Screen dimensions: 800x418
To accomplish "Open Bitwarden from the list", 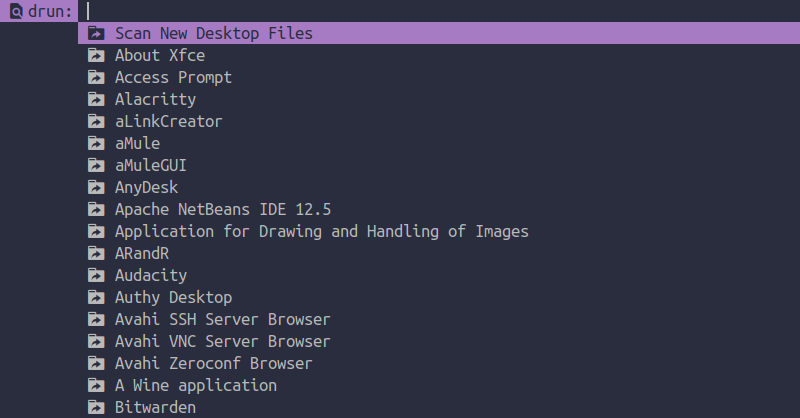I will coord(439,407).
